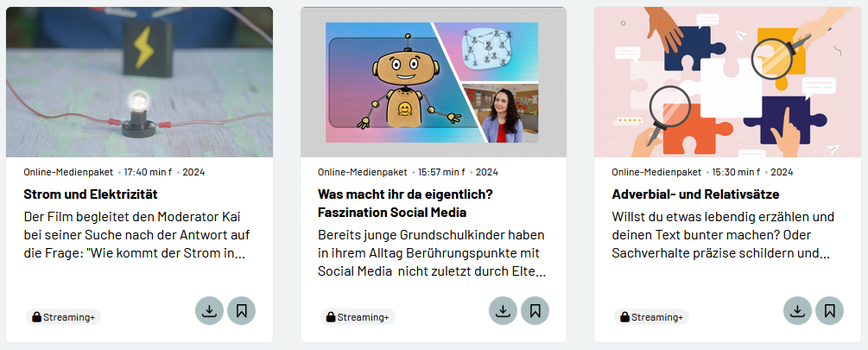Bookmark the Adverbial- und Relativsätze card
This screenshot has width=868, height=350.
pyautogui.click(x=830, y=311)
